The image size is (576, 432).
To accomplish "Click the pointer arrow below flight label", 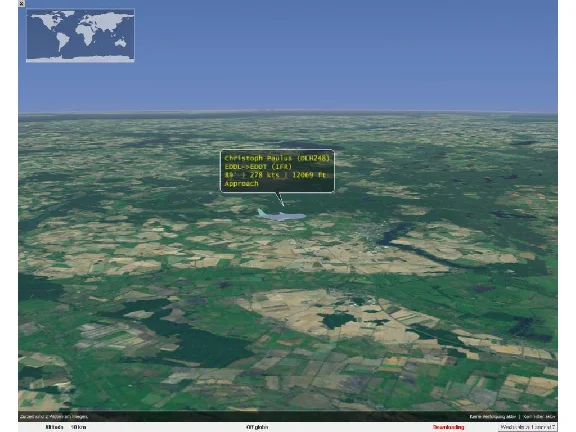I will click(x=280, y=199).
